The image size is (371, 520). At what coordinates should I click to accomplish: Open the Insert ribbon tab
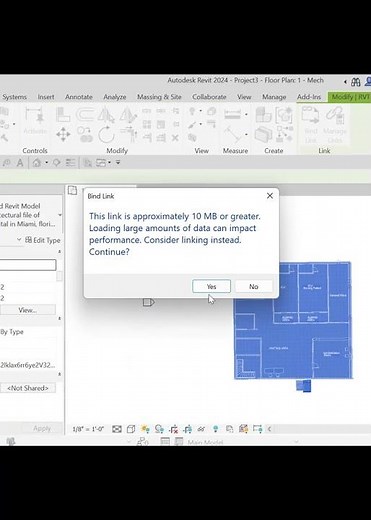46,97
